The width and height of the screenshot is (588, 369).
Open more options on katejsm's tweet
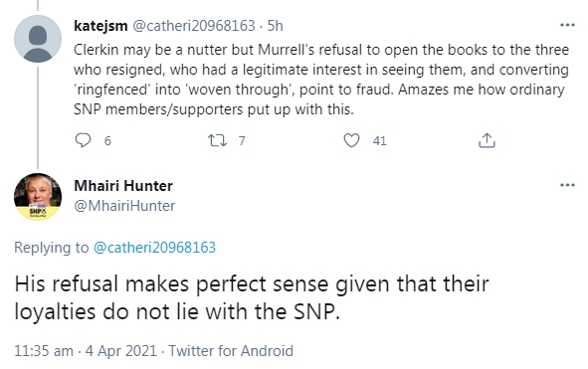567,25
